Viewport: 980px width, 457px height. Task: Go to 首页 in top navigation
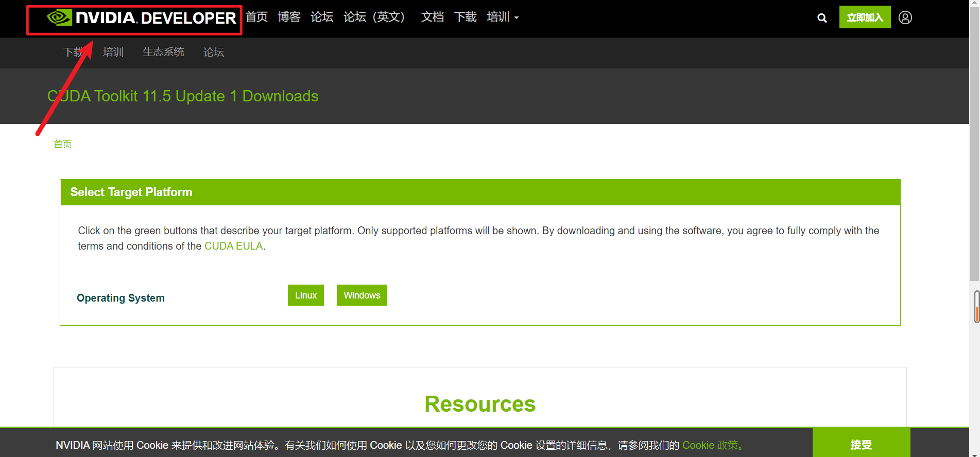click(256, 17)
